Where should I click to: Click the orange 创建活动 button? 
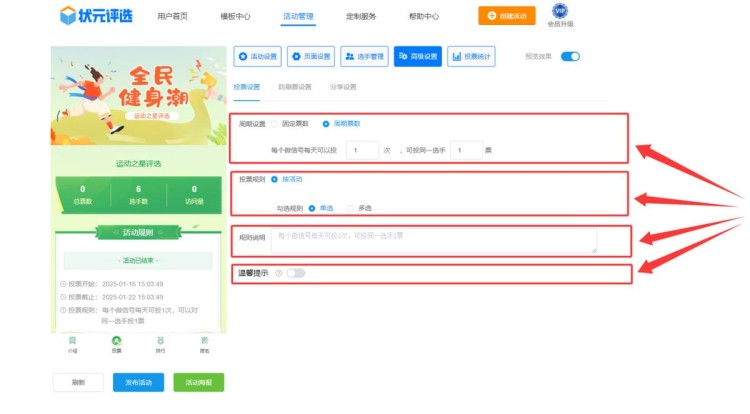pyautogui.click(x=506, y=15)
